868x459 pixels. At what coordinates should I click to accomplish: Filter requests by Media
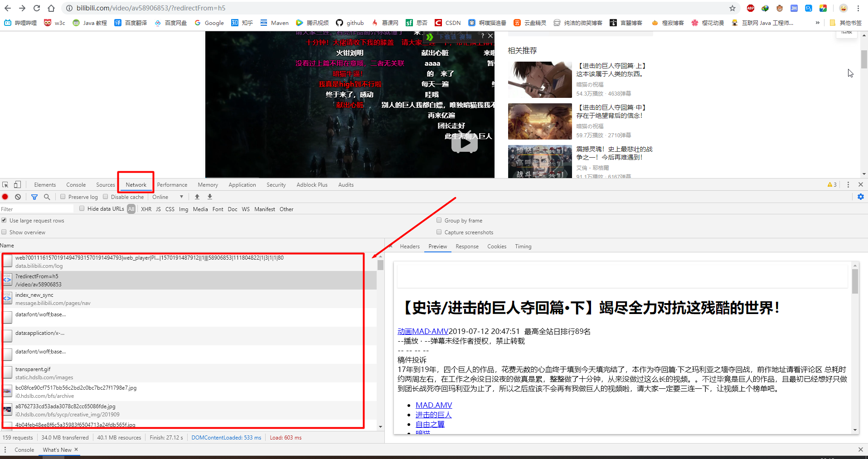tap(200, 209)
